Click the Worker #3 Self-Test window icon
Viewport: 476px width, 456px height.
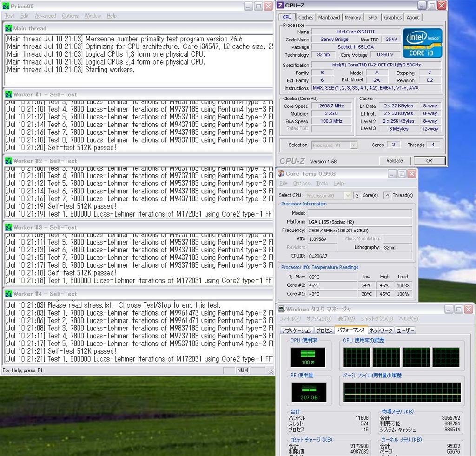pos(8,227)
